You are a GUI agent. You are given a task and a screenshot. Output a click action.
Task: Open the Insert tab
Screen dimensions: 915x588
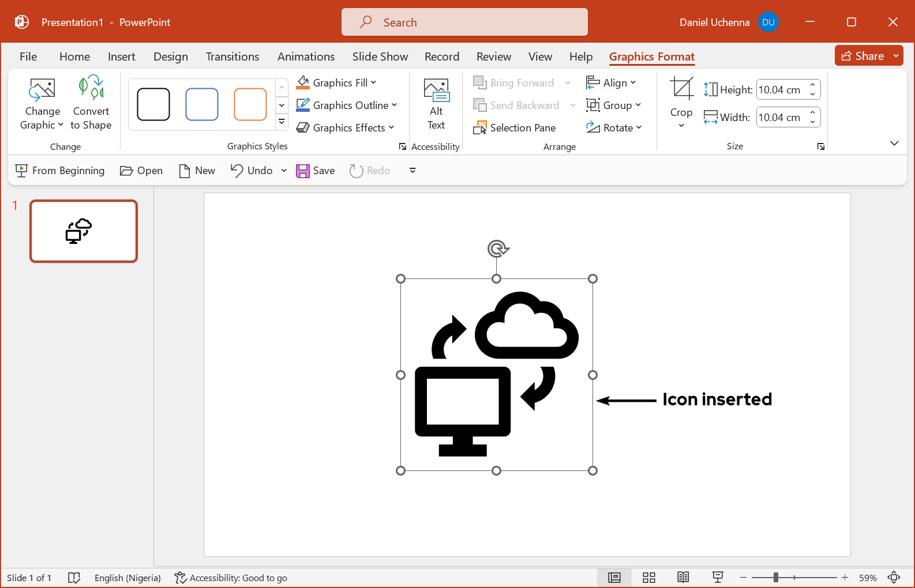(x=121, y=56)
